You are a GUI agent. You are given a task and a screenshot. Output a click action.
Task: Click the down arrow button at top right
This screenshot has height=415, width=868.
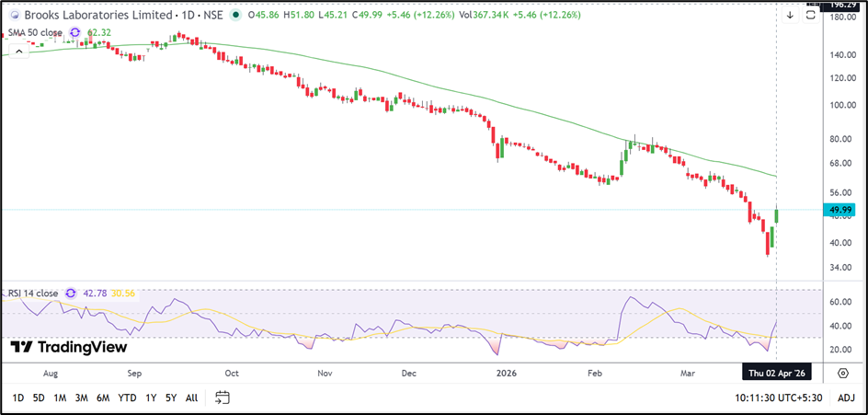click(790, 15)
